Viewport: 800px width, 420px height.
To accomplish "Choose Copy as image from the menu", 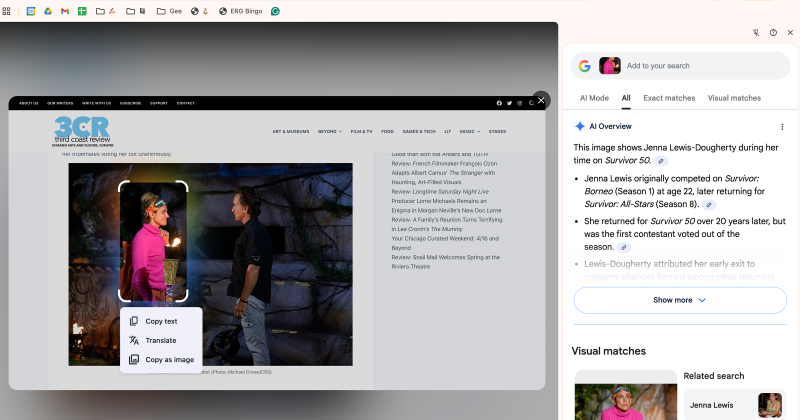I will pos(161,360).
